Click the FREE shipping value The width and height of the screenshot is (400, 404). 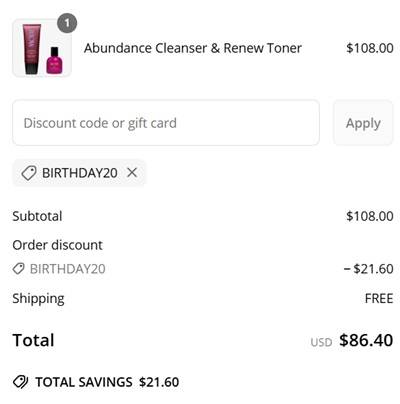coord(379,298)
